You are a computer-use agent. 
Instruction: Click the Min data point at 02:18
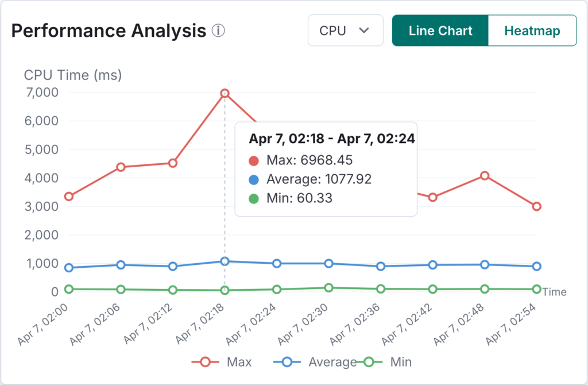pos(225,290)
